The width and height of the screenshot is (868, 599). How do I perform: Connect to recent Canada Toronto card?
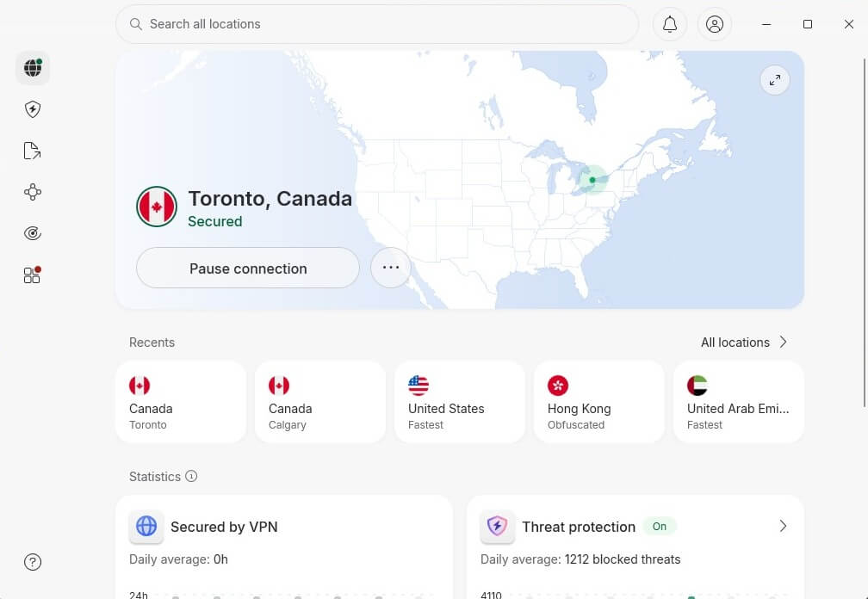(x=181, y=402)
